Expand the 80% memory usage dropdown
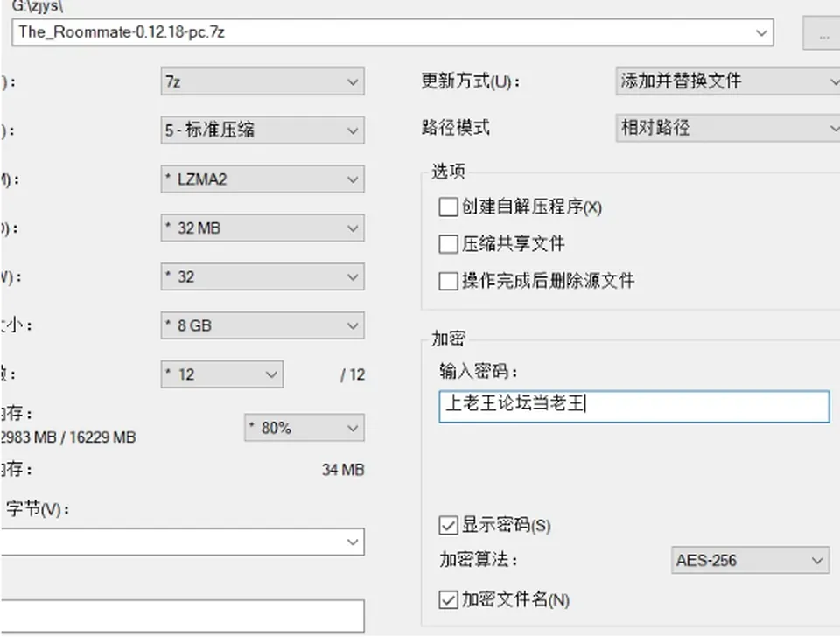The image size is (840, 637). [304, 428]
